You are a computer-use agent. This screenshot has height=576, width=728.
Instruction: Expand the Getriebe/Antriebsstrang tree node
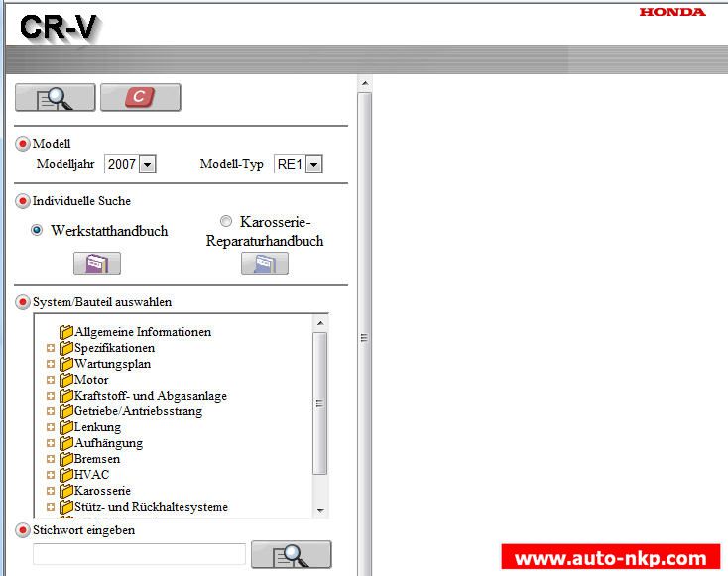tap(51, 411)
